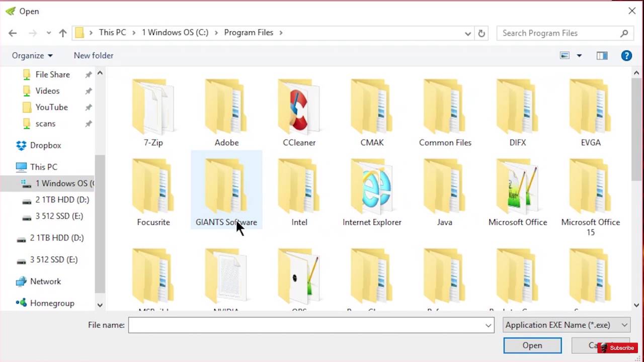Click the search magnifier icon
The width and height of the screenshot is (644, 362).
624,33
